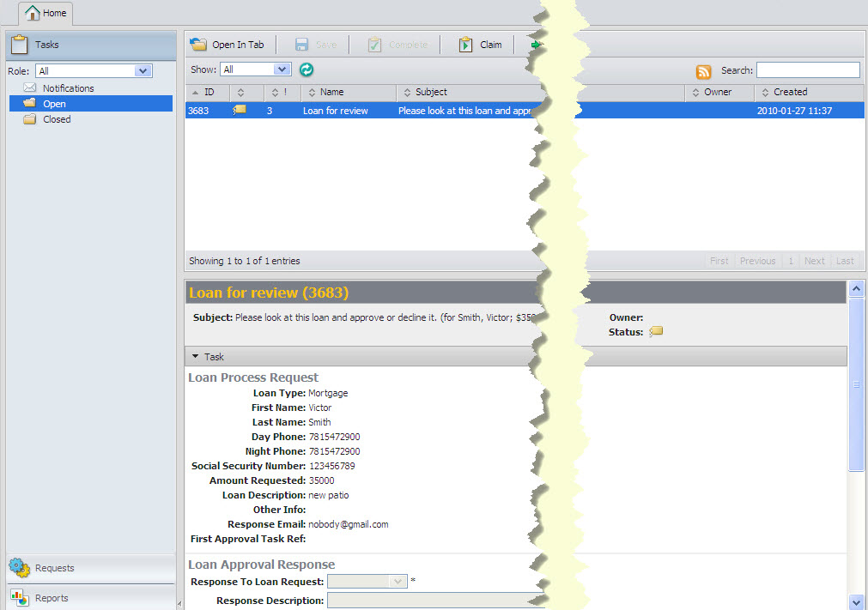This screenshot has width=868, height=610.
Task: Collapse the Task section expander
Action: 196,357
